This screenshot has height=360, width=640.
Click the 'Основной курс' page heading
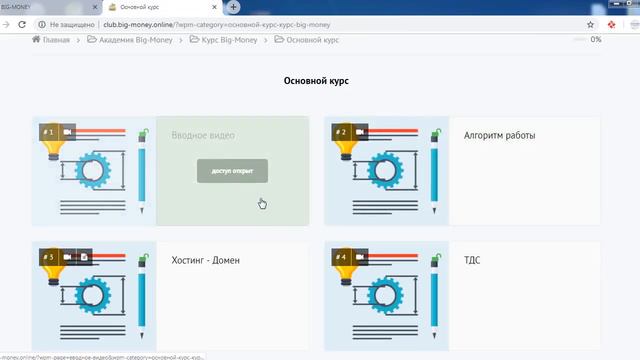(316, 81)
